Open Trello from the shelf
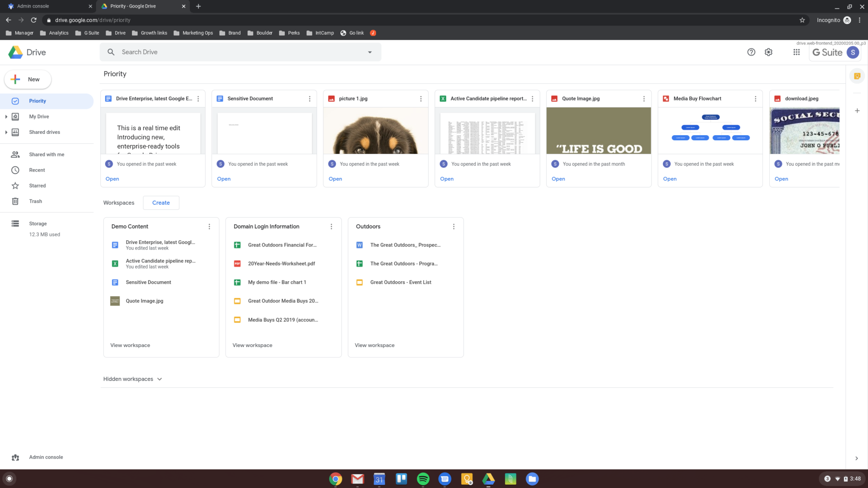The width and height of the screenshot is (868, 488). [x=401, y=479]
